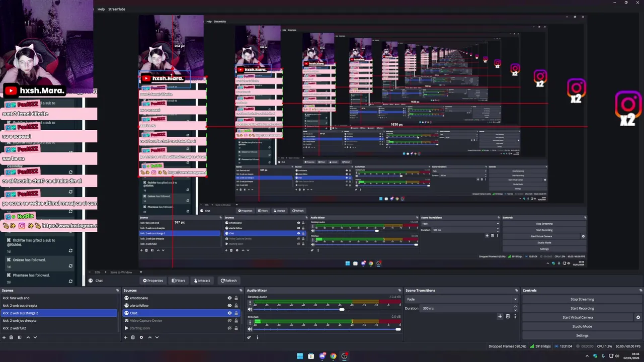Open Desktop Audio options three-dot menu
Screen dimensions: 644x362
(250, 303)
